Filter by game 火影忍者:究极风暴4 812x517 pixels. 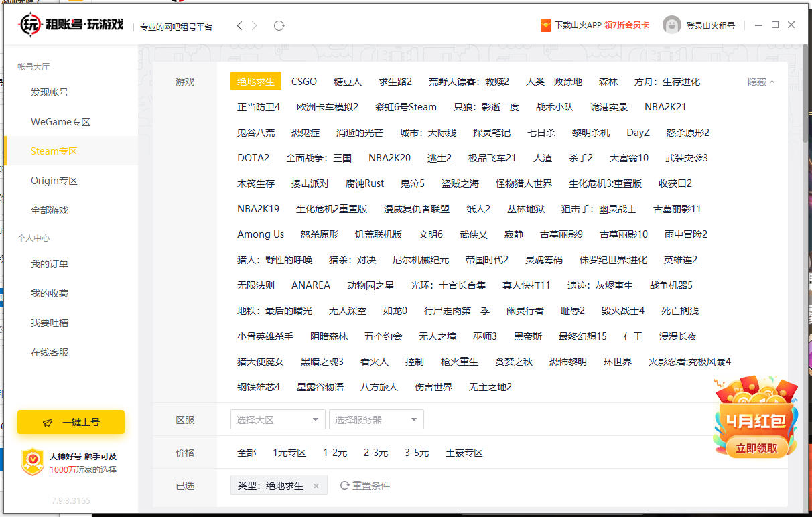pos(689,362)
